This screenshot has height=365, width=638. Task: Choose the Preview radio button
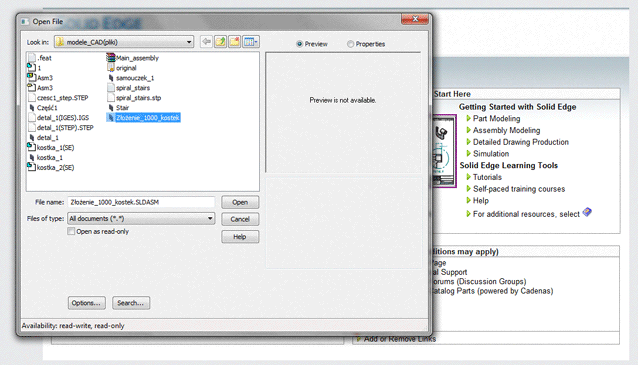300,44
